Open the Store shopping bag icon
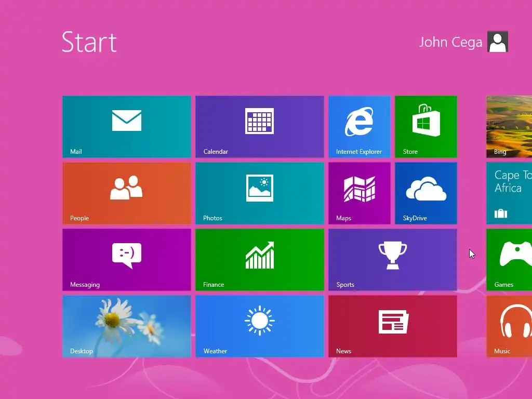This screenshot has width=532, height=399. [426, 120]
